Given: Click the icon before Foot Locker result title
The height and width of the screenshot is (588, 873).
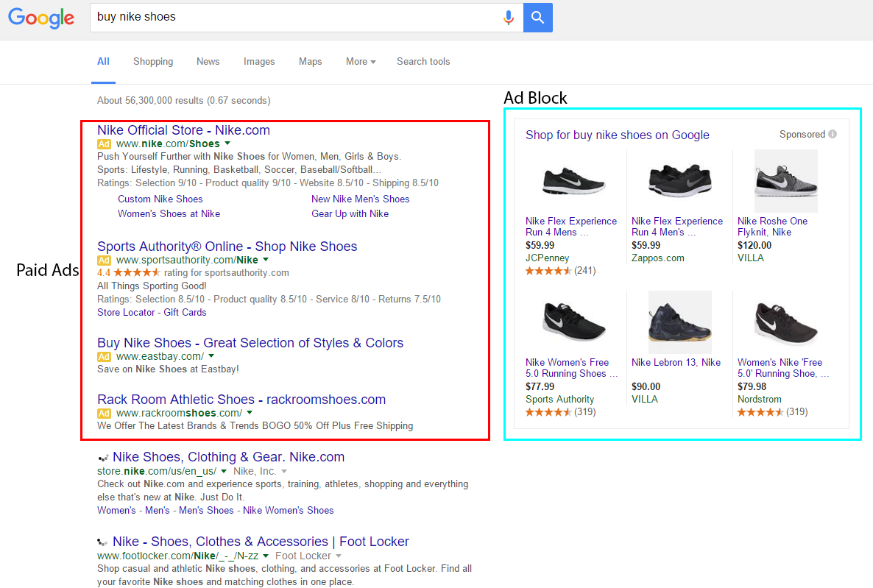Looking at the screenshot, I should (x=102, y=542).
